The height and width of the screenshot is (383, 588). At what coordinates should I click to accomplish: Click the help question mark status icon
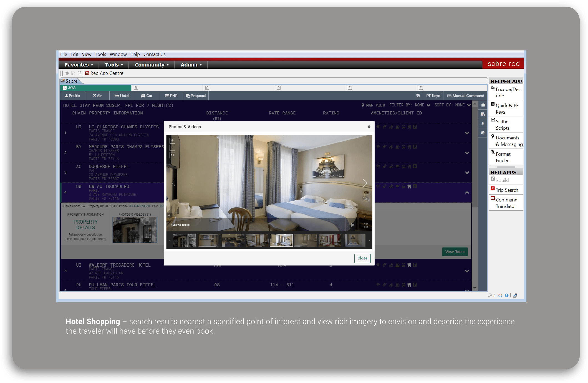click(507, 295)
